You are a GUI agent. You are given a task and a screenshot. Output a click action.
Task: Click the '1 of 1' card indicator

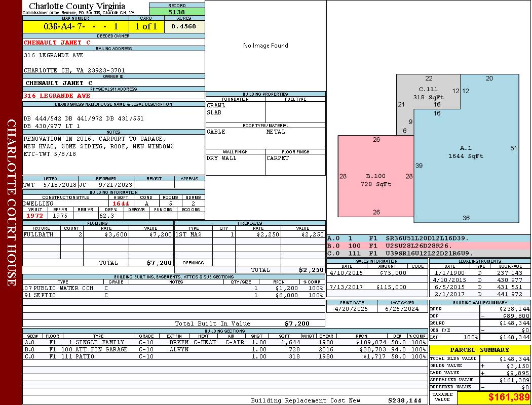click(x=146, y=26)
